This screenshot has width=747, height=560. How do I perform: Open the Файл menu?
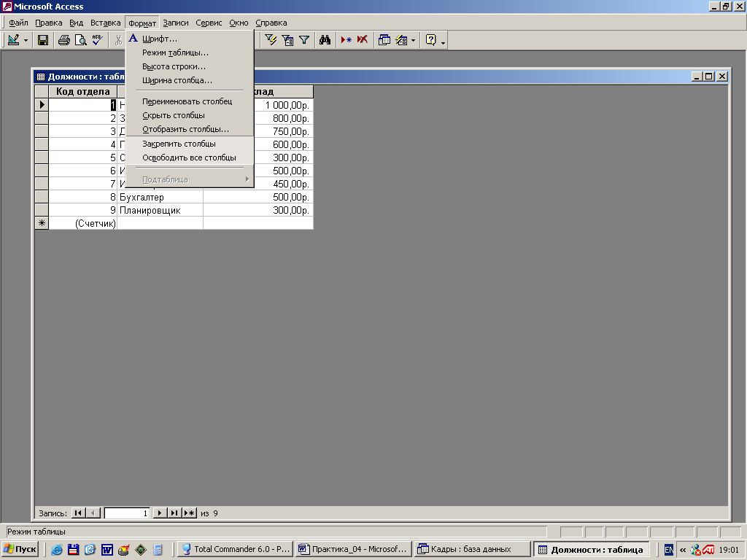(18, 23)
